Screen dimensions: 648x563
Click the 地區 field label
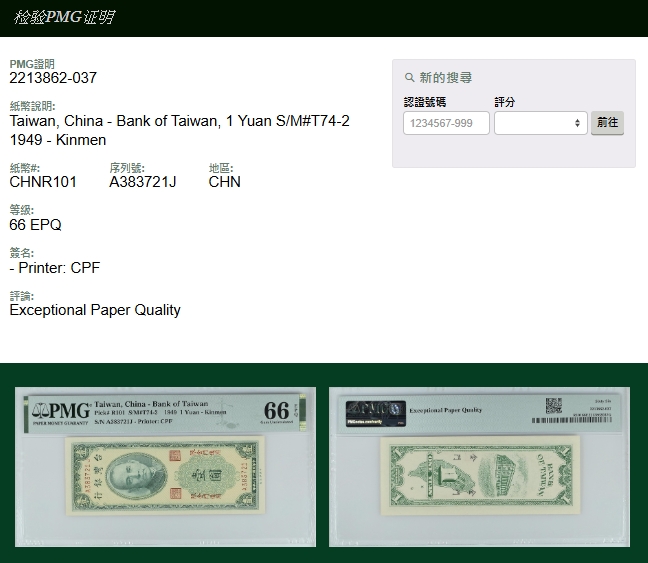221,168
